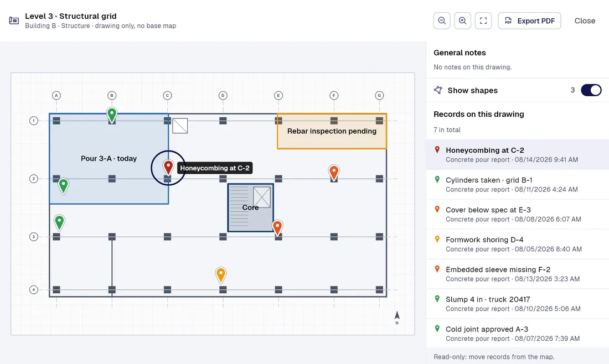Viewport: 609px width, 364px height.
Task: Open the Cover below spec at E-3 record
Action: [x=517, y=214]
